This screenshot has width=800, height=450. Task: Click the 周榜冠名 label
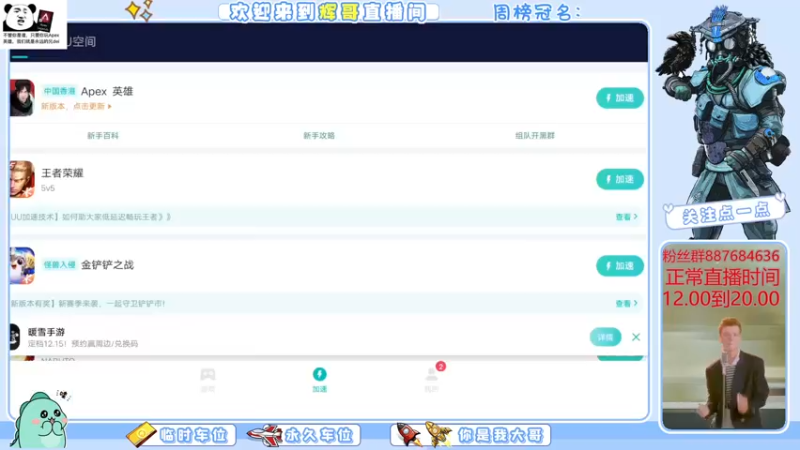(537, 13)
